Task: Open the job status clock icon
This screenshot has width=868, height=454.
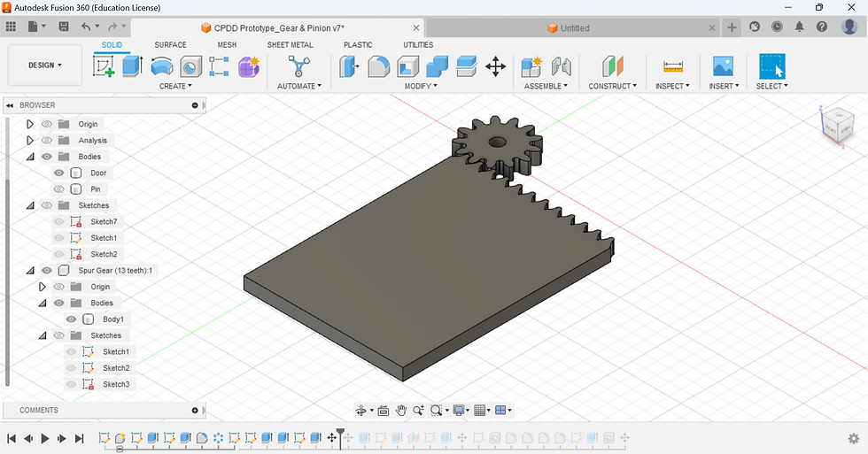Action: point(777,27)
